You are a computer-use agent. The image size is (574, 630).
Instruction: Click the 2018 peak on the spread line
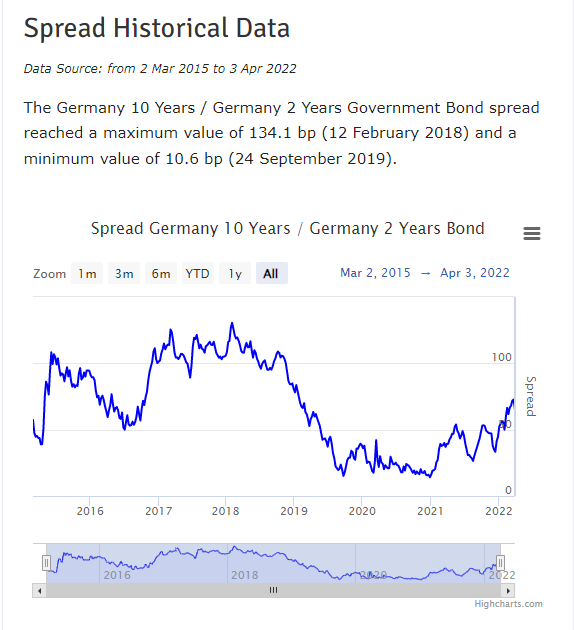(232, 323)
